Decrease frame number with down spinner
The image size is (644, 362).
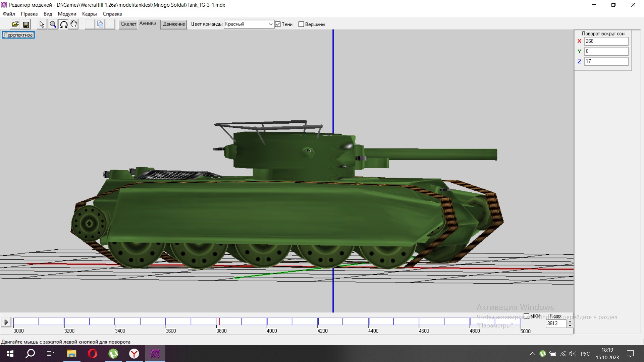tap(570, 326)
